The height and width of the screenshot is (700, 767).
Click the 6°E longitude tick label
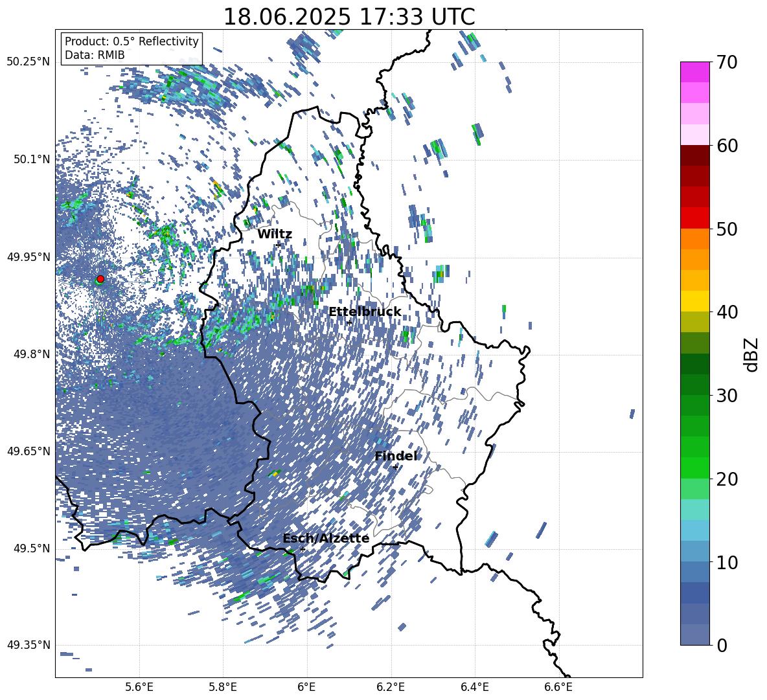306,687
